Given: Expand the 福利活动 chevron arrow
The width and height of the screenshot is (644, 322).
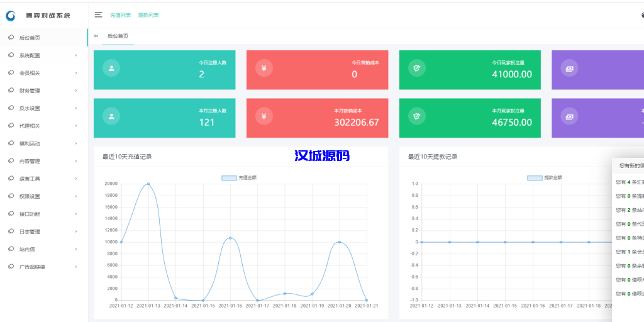Looking at the screenshot, I should (x=76, y=143).
